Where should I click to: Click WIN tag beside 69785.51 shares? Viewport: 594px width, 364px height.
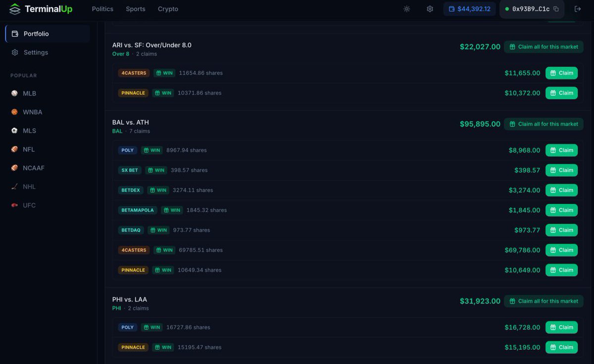click(164, 250)
